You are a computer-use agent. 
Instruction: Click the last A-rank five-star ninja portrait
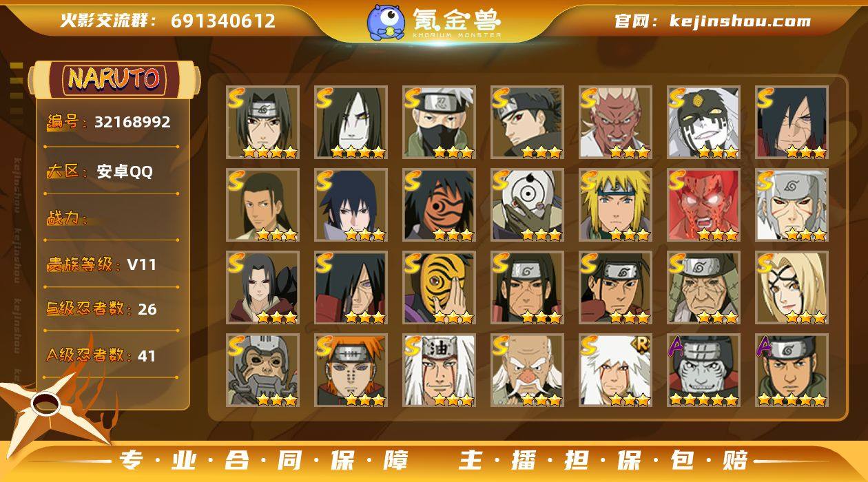[792, 370]
